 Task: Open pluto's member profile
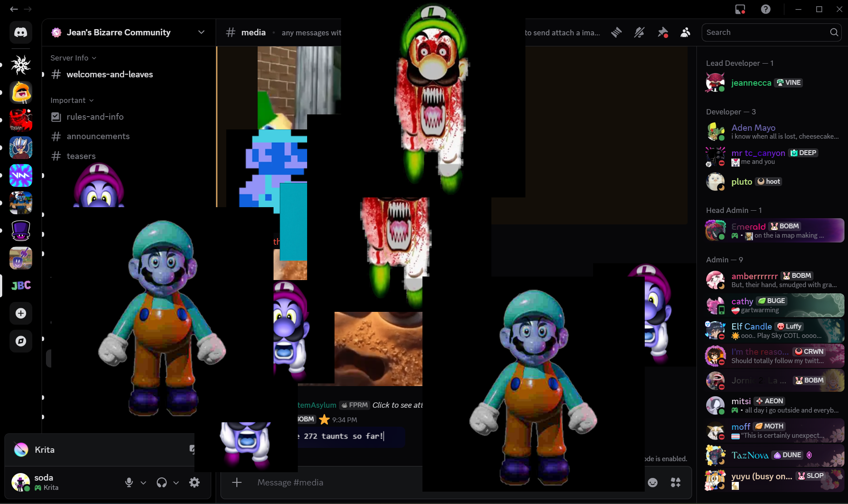(x=774, y=182)
